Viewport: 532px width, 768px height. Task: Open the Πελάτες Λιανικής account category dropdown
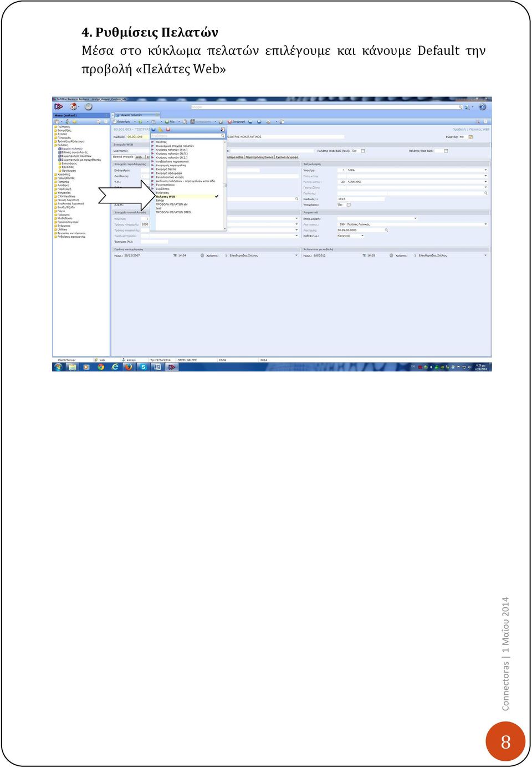[x=486, y=224]
